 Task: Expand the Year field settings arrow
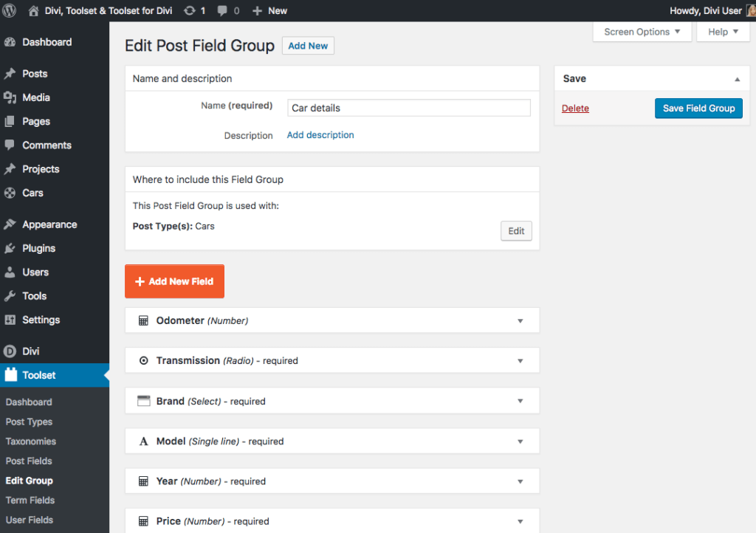(520, 481)
